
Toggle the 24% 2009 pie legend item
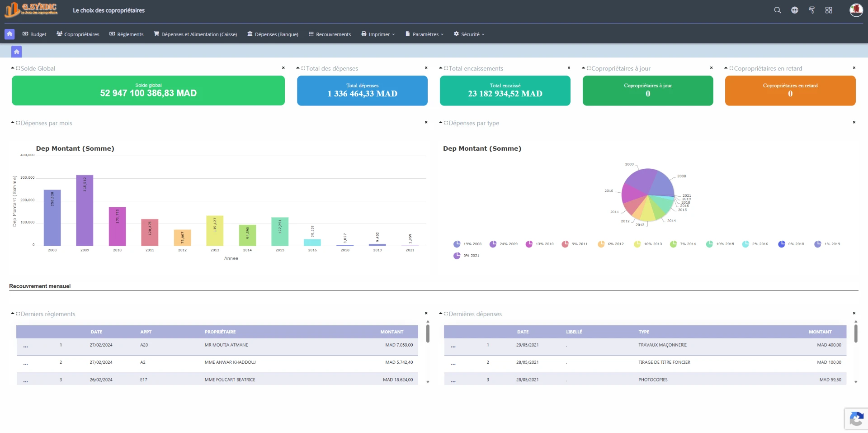pyautogui.click(x=504, y=244)
